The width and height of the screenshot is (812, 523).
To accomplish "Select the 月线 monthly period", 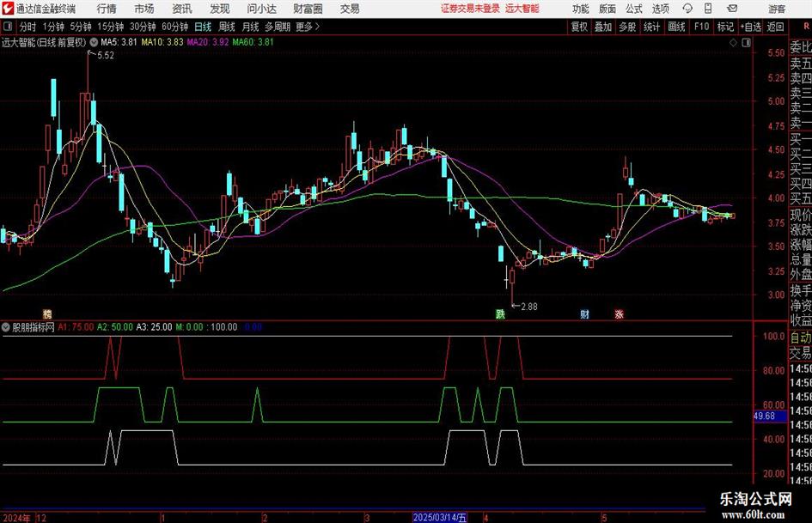I will coord(251,27).
